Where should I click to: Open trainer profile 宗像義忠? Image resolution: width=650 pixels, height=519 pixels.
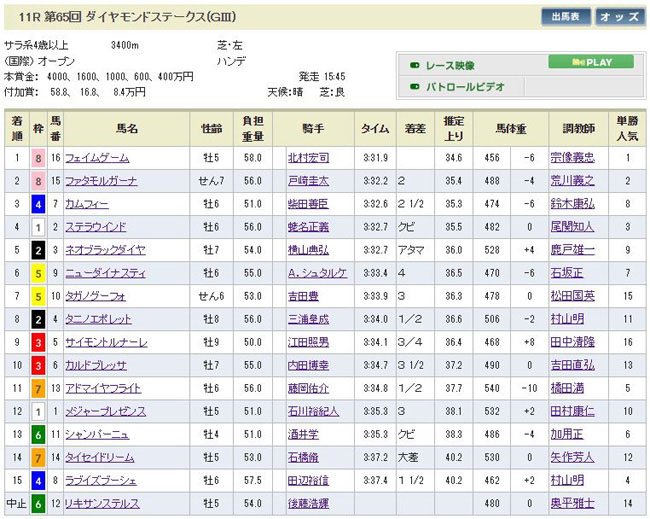pyautogui.click(x=578, y=158)
